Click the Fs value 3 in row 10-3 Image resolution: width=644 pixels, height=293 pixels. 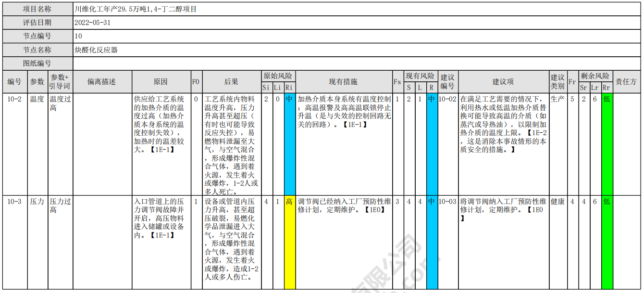tap(397, 202)
